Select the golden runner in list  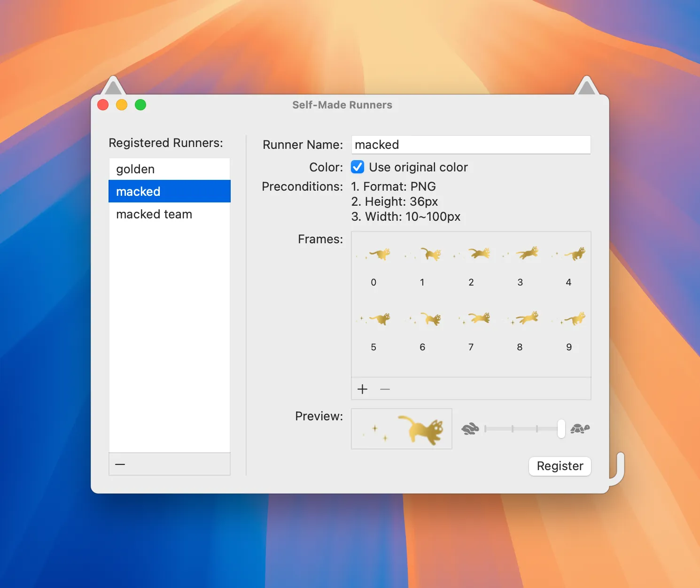point(170,169)
